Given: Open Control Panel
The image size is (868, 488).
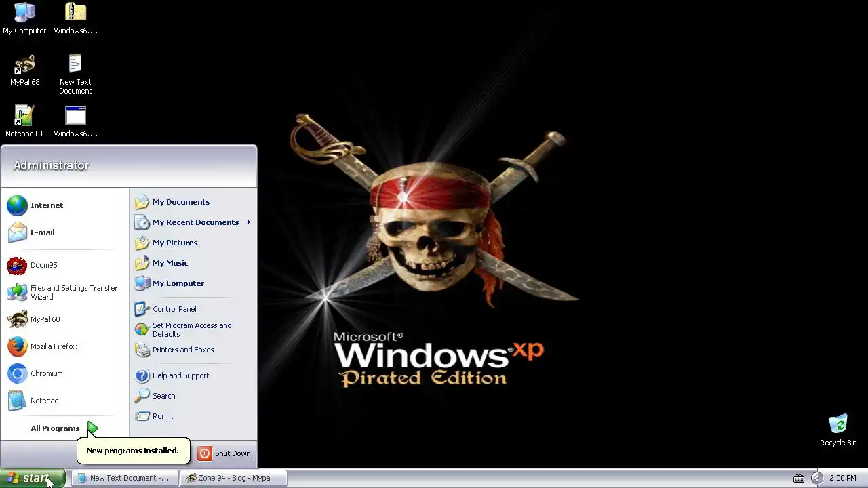Looking at the screenshot, I should point(193,309).
